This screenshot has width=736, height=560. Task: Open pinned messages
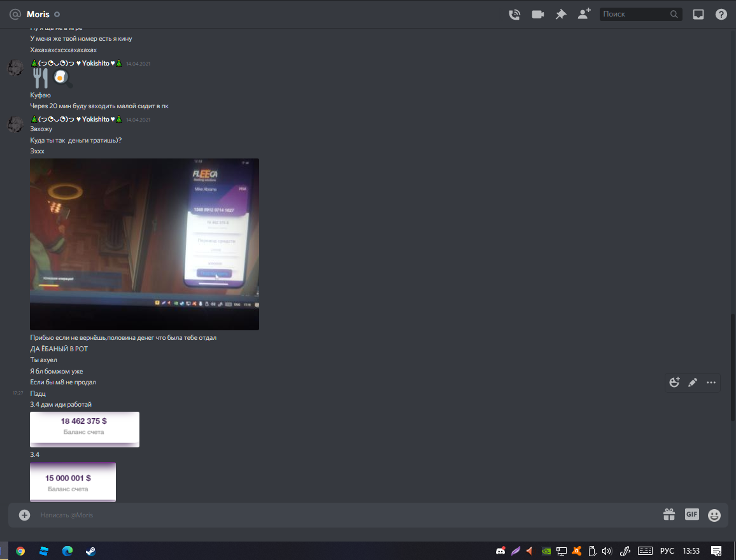tap(561, 14)
